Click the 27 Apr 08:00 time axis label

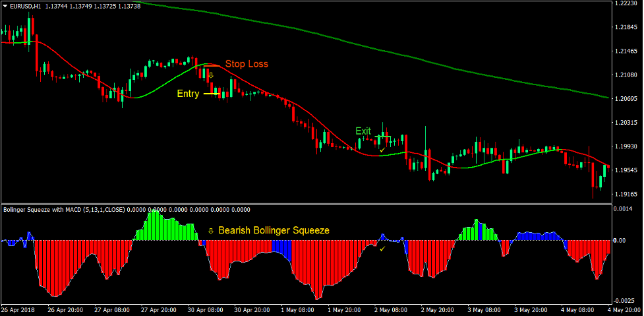tap(112, 310)
